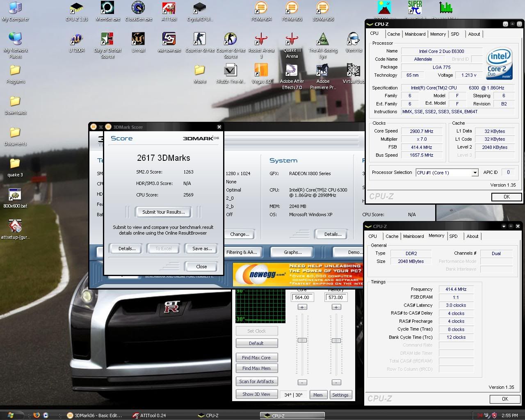Launch the Quake III Arena shortcut

pos(292,45)
